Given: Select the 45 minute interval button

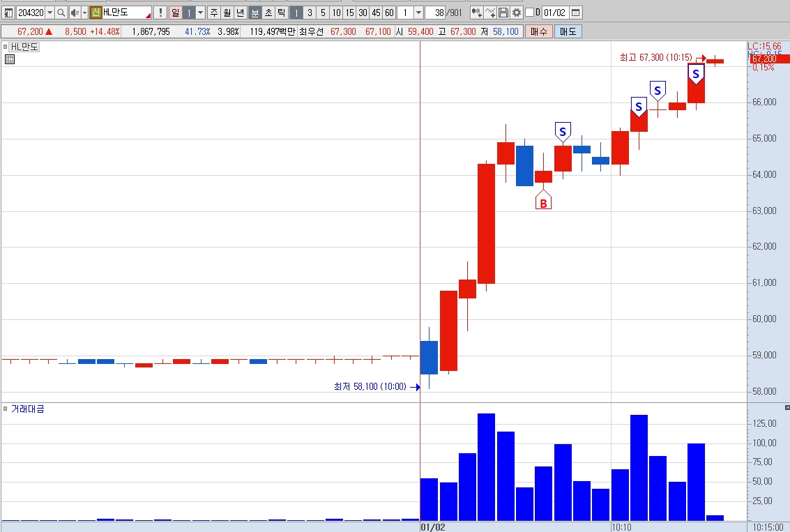Looking at the screenshot, I should 376,13.
